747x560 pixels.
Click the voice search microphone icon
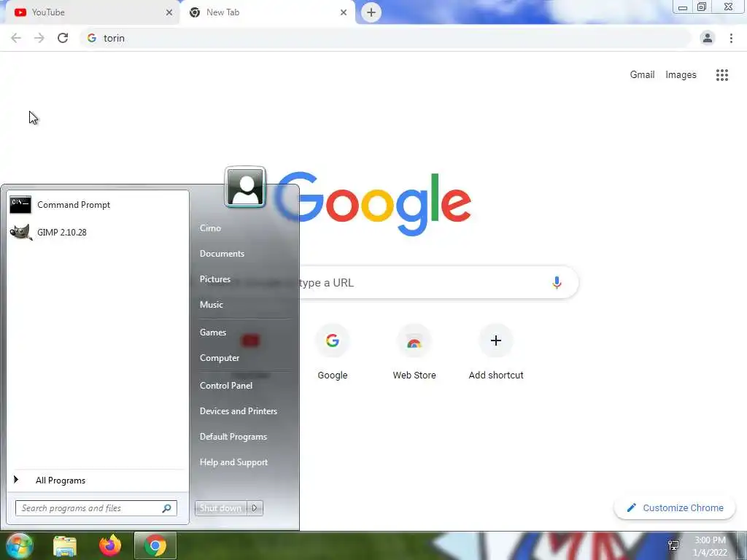[557, 282]
